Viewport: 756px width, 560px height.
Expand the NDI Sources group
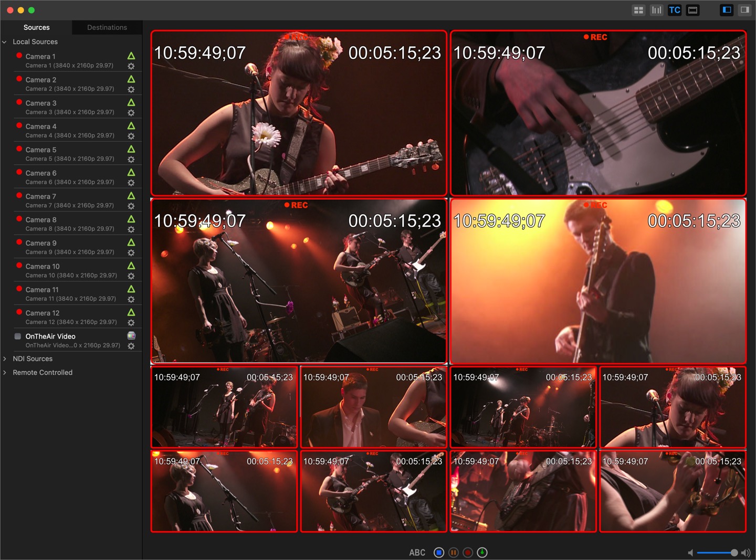[5, 359]
